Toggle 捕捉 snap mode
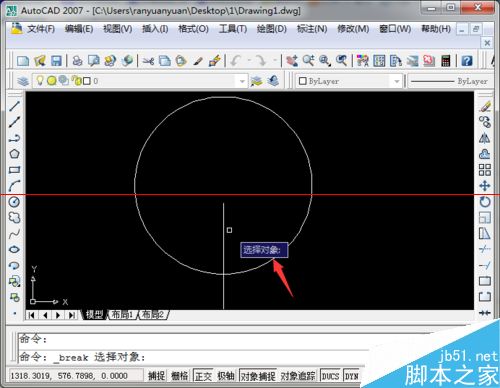Image resolution: width=500 pixels, height=388 pixels. coord(156,376)
